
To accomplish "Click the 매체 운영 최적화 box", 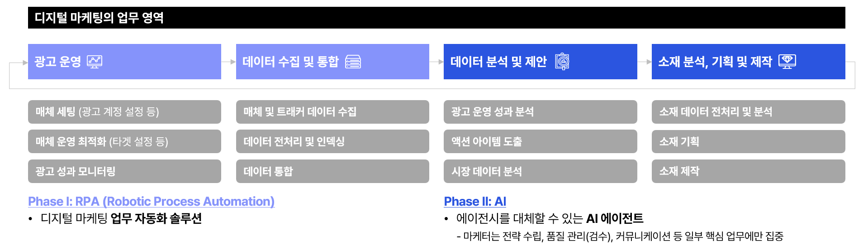I will tap(124, 141).
